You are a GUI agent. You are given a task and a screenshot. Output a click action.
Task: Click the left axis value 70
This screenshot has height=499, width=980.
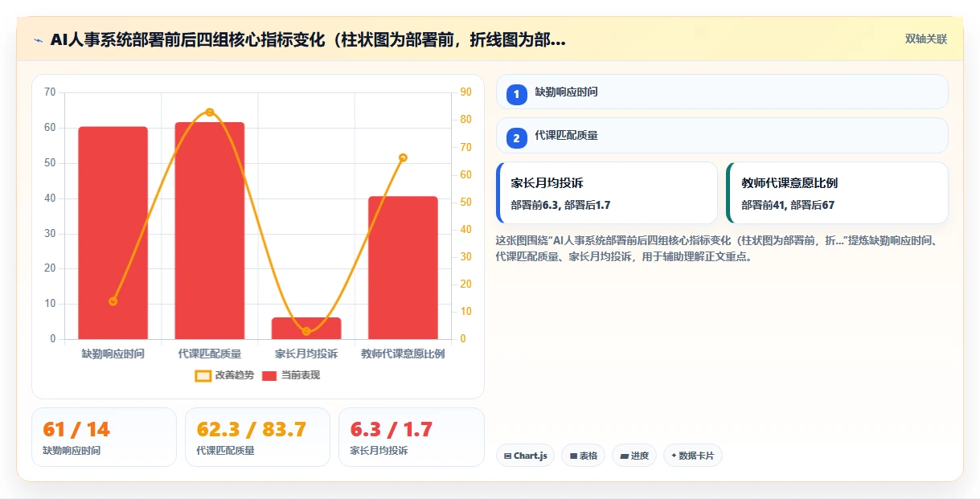(x=50, y=92)
